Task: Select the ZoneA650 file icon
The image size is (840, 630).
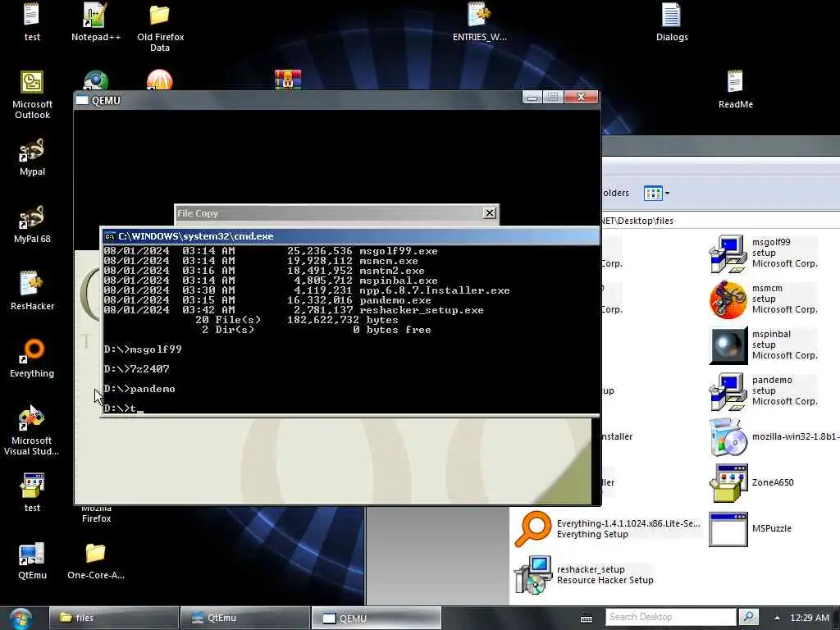Action: (x=728, y=483)
